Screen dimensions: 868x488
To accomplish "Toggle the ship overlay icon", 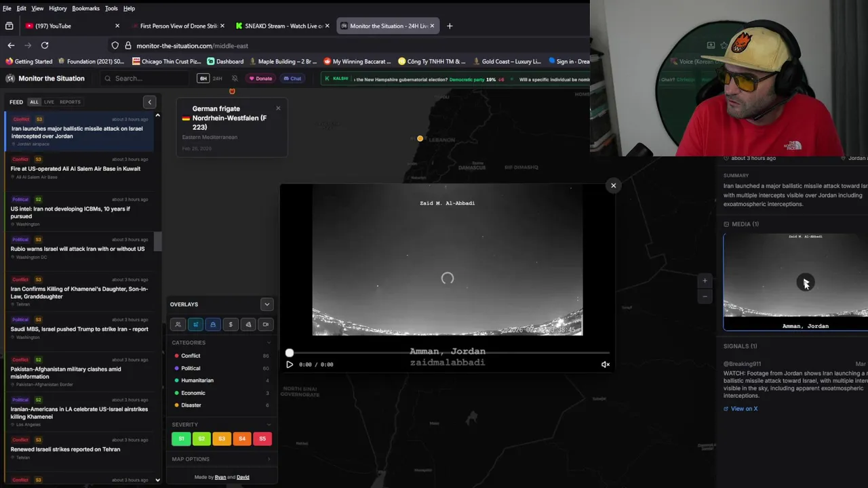I will (x=213, y=325).
